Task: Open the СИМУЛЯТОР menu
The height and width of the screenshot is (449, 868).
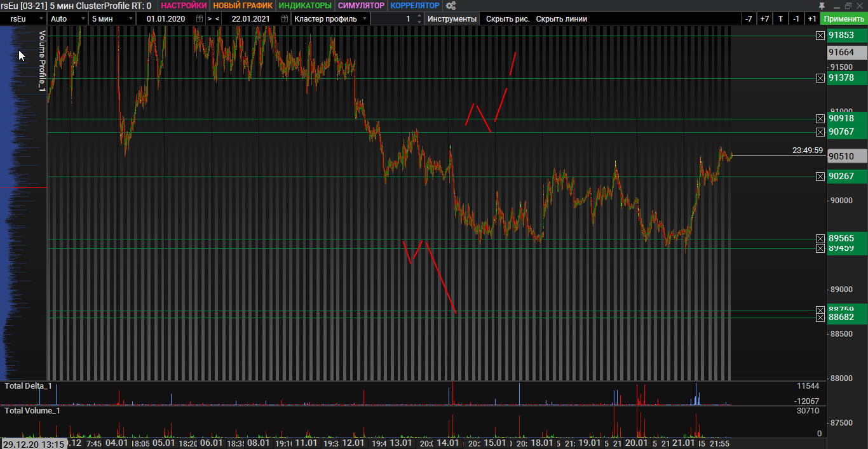Action: (x=361, y=6)
